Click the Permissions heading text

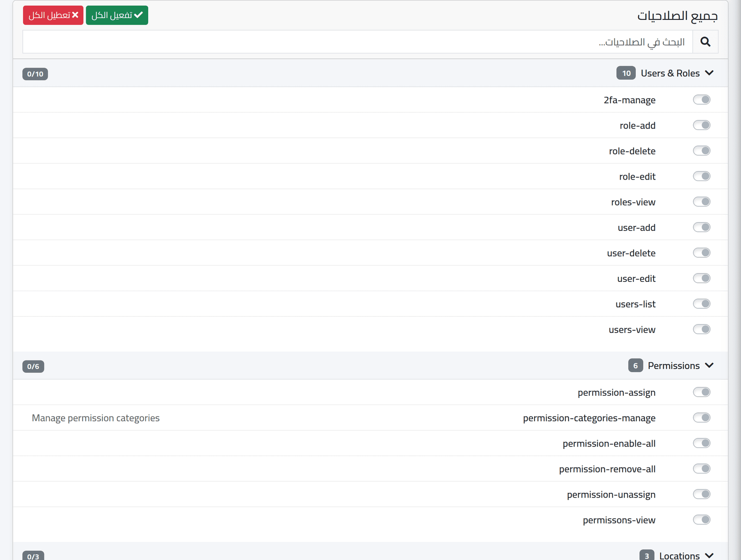(674, 366)
